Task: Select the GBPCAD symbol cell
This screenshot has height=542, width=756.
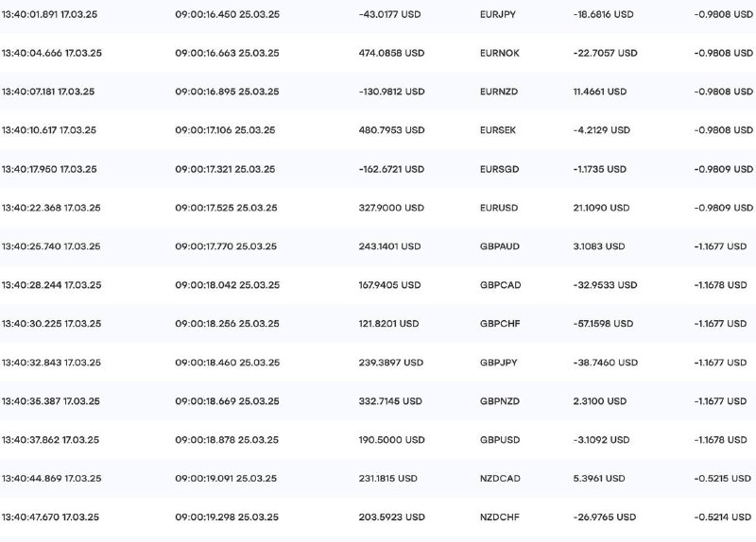Action: 501,285
